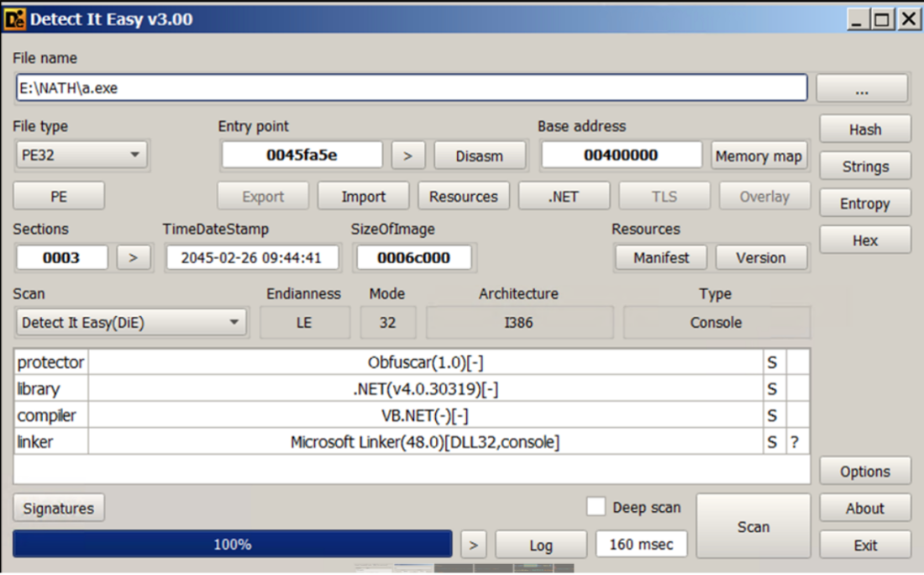Click the arrow next to progress bar
Screen dimensions: 924x575
(474, 545)
